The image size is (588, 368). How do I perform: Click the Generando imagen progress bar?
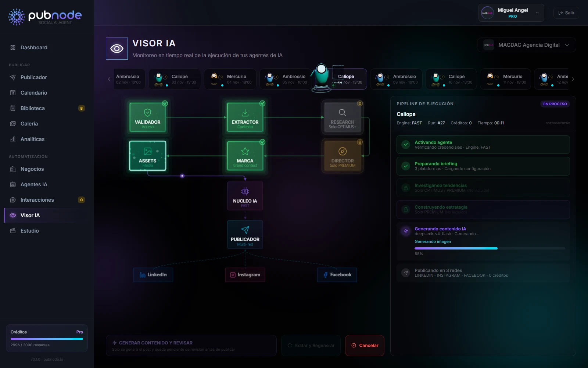tap(490, 248)
